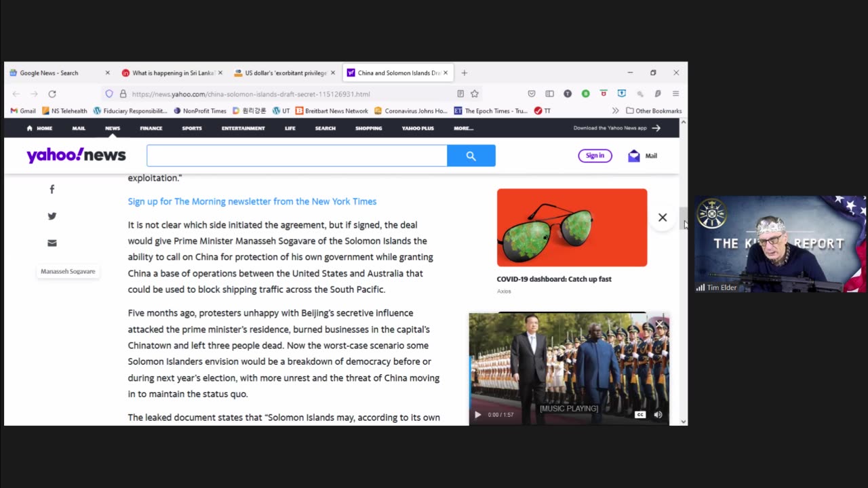Open ENTERTAINMENT in Yahoo navigation bar
The image size is (868, 488).
[x=243, y=128]
